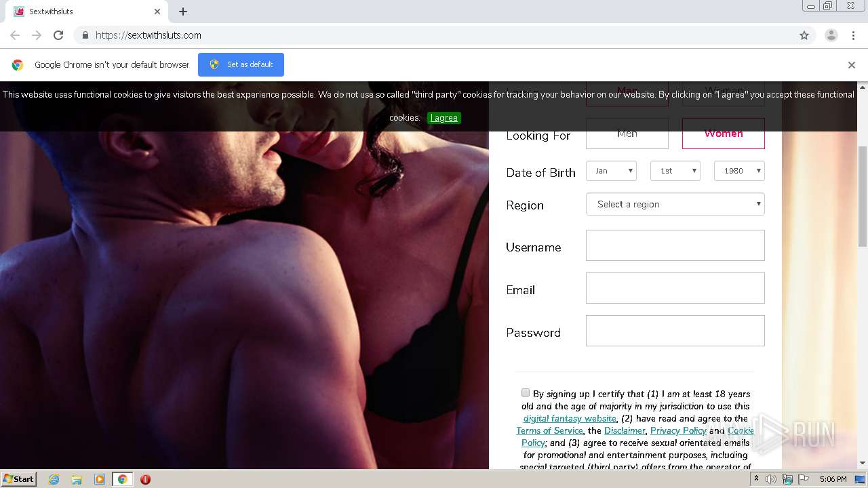Open the media player taskbar icon

point(100,479)
